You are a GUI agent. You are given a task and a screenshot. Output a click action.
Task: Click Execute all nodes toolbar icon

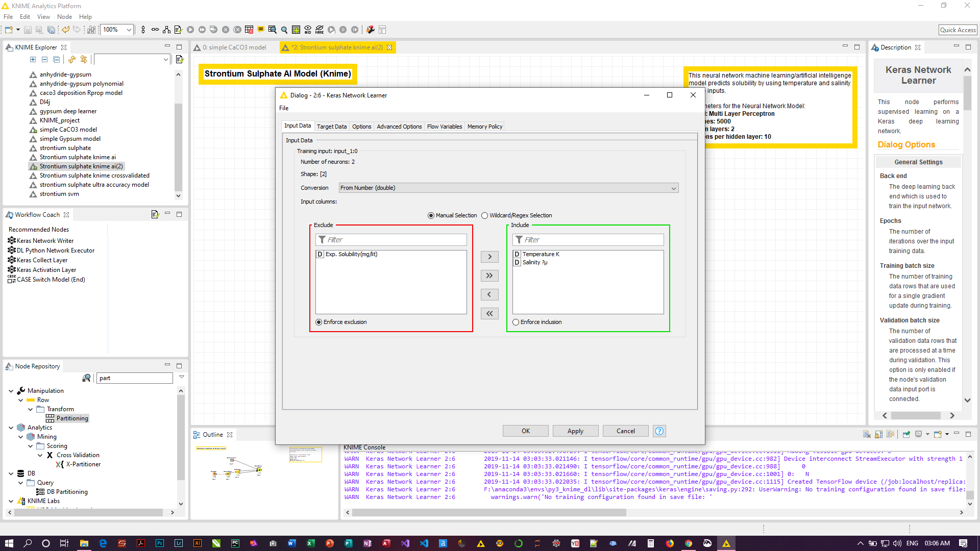coord(202,30)
